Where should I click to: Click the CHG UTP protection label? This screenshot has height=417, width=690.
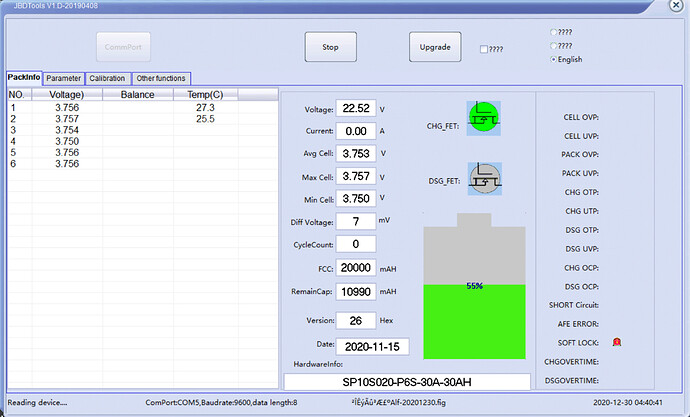click(x=582, y=211)
